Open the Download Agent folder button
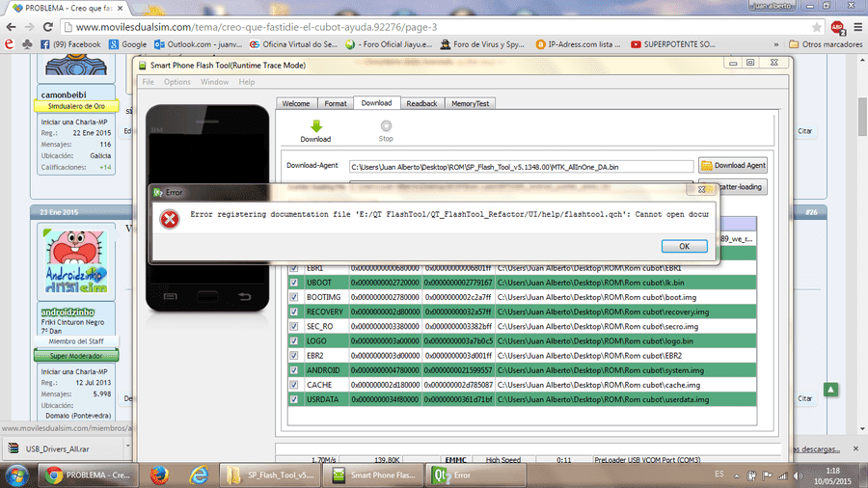This screenshot has height=488, width=868. [733, 166]
